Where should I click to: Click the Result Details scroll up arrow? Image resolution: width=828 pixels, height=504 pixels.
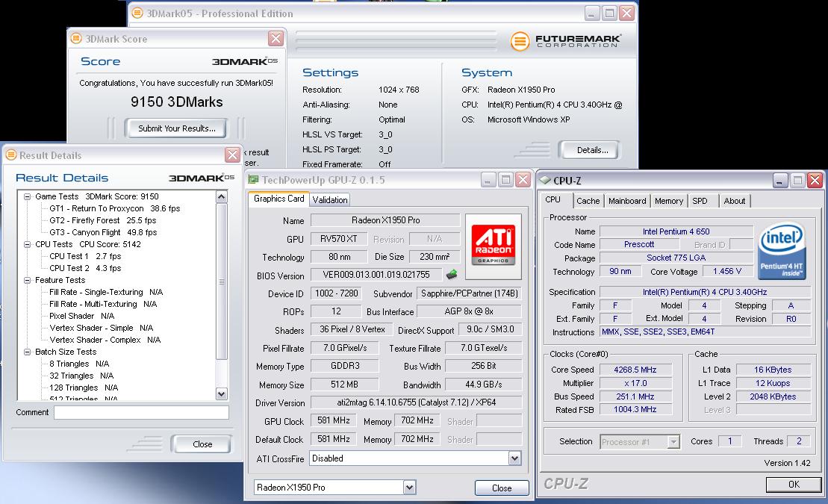pos(221,197)
